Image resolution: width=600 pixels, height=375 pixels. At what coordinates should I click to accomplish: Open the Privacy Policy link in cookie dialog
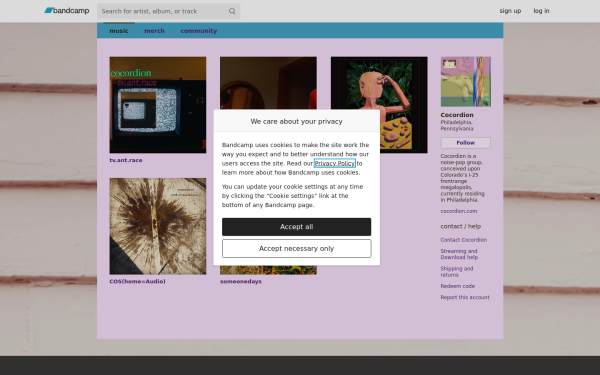point(334,163)
